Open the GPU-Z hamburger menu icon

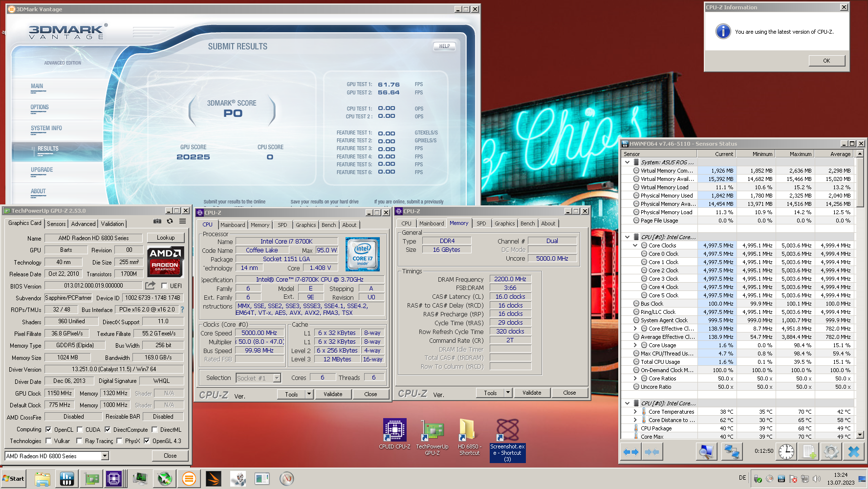coord(182,222)
